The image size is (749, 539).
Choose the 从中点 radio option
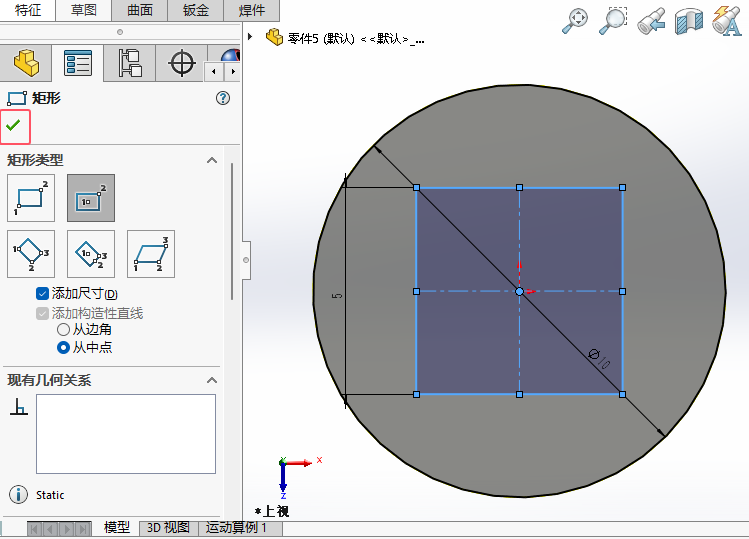click(63, 348)
